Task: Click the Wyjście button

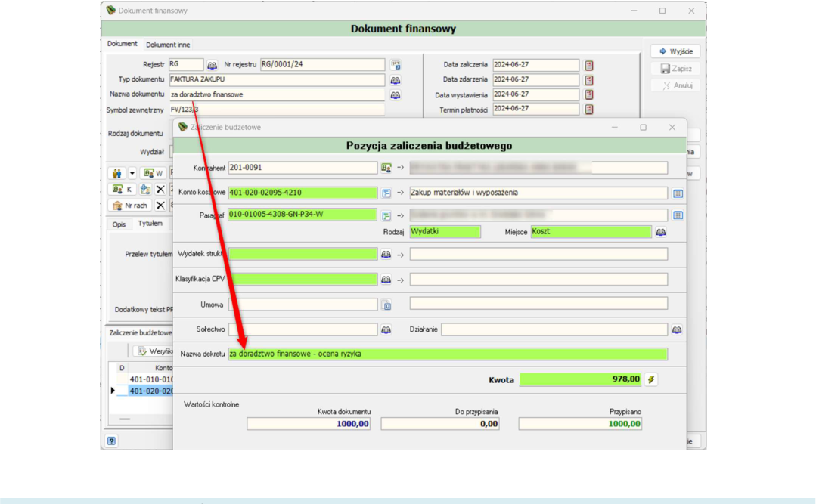Action: (675, 51)
